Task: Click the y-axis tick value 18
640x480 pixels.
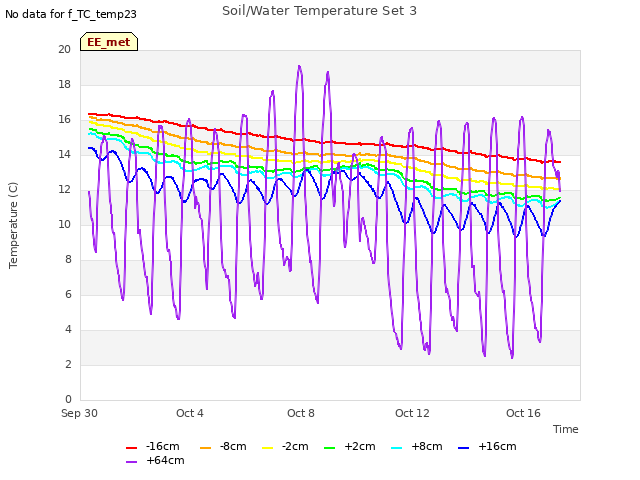Action: pos(64,84)
